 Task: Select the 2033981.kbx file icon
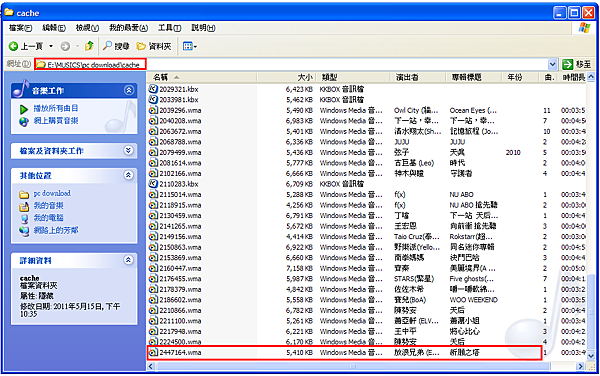click(153, 99)
